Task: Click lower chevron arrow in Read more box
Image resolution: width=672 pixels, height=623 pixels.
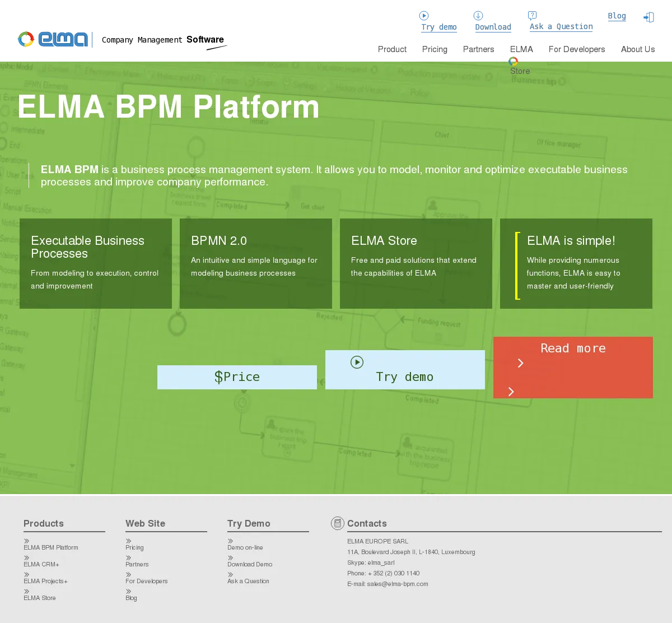Action: tap(511, 392)
